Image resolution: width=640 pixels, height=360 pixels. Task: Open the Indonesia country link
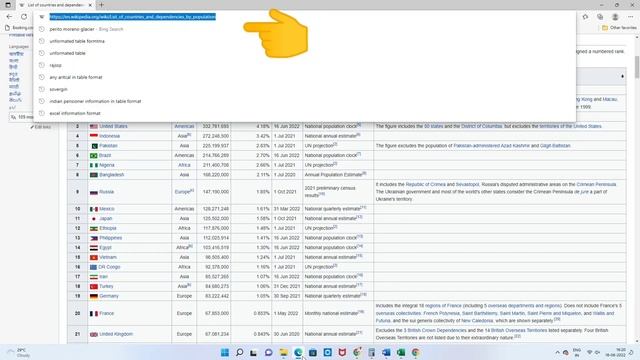(109, 136)
